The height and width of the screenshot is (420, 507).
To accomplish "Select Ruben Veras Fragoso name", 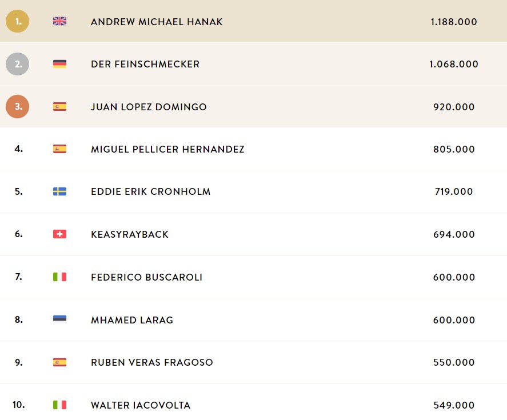I will pyautogui.click(x=152, y=362).
